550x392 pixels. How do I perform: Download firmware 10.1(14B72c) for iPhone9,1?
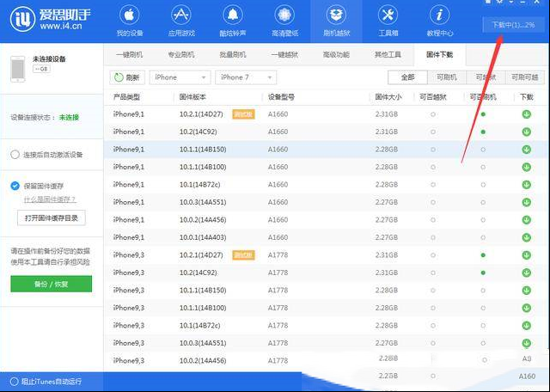[526, 185]
